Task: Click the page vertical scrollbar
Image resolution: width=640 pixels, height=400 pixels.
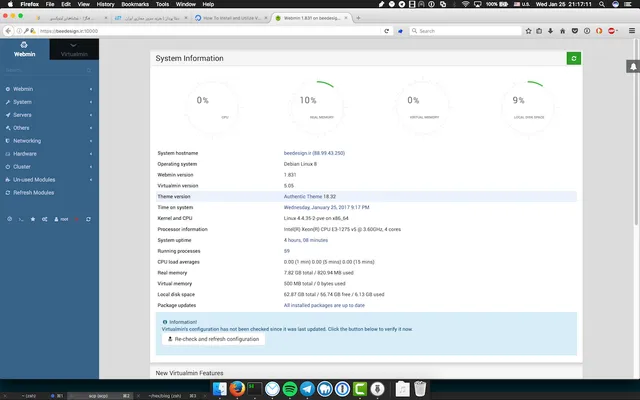Action: pos(636,132)
